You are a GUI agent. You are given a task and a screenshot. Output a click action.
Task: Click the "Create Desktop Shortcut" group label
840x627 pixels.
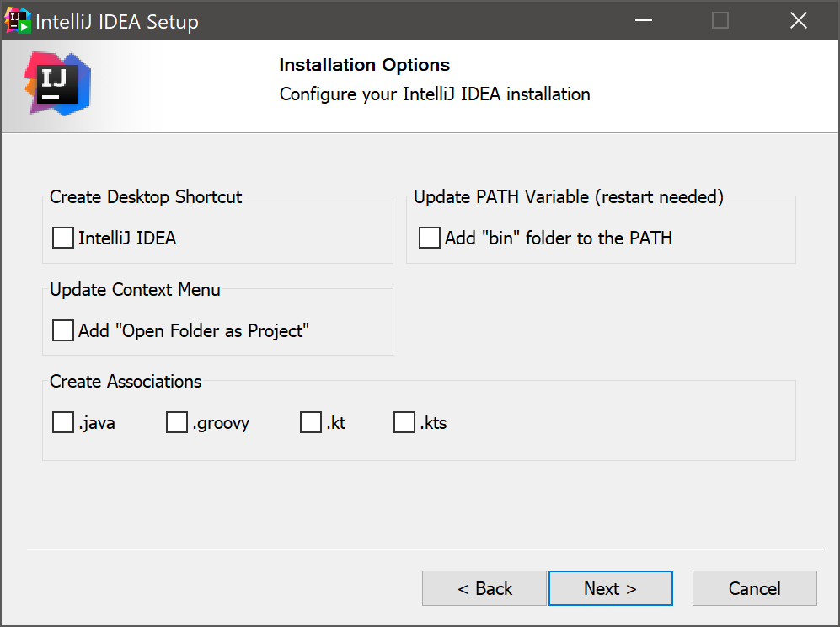click(146, 197)
